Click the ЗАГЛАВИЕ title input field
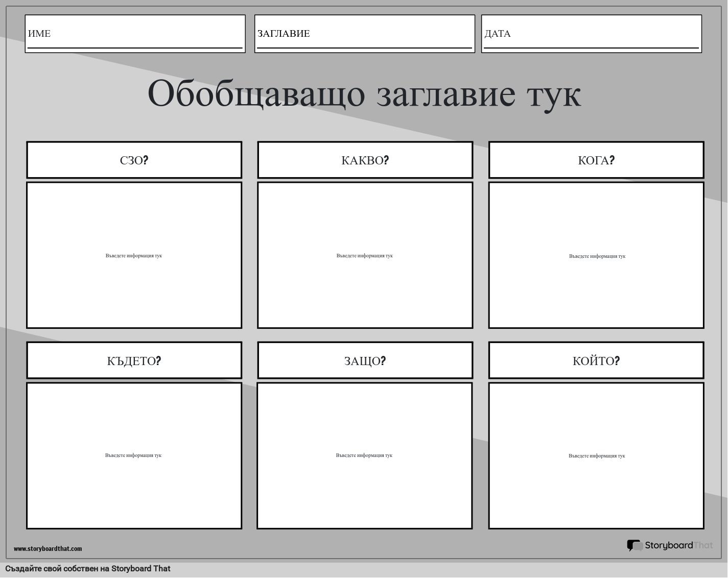 click(x=364, y=34)
